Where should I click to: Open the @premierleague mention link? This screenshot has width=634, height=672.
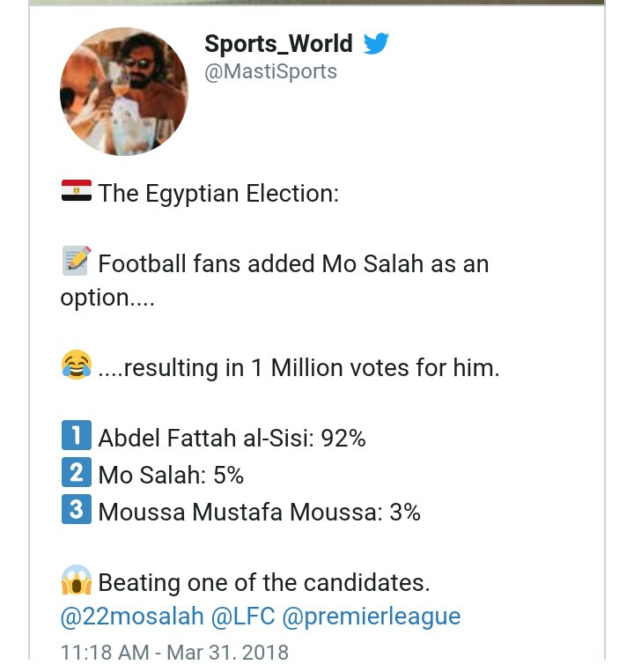(x=371, y=617)
